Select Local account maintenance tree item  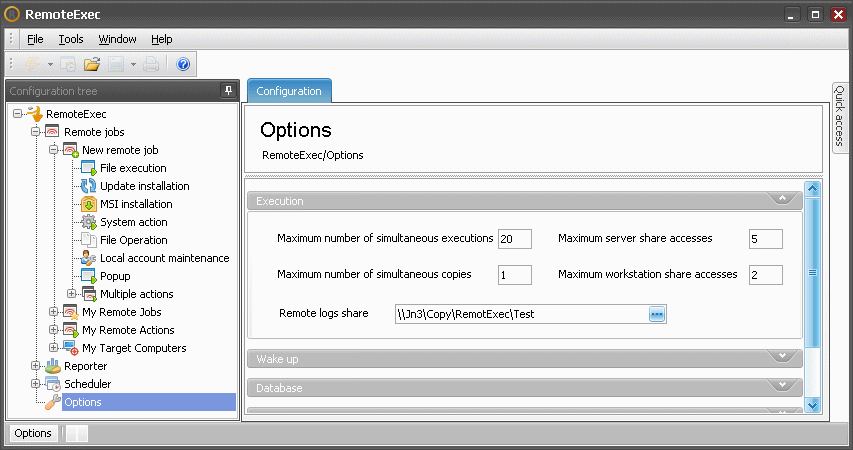click(165, 258)
